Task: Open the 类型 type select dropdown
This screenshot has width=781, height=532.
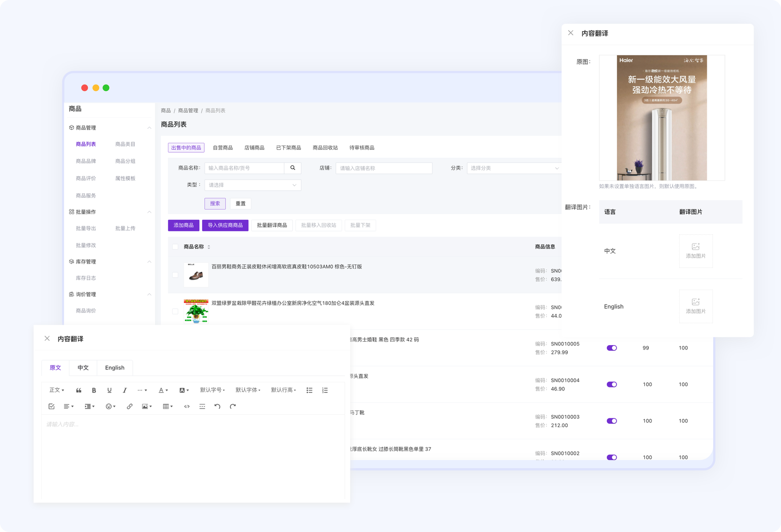Action: point(252,185)
